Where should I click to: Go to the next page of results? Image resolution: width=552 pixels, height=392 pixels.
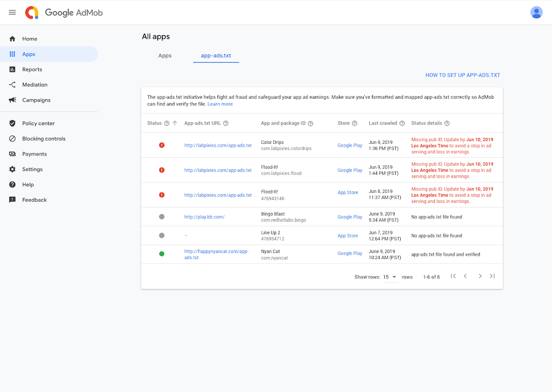click(480, 276)
